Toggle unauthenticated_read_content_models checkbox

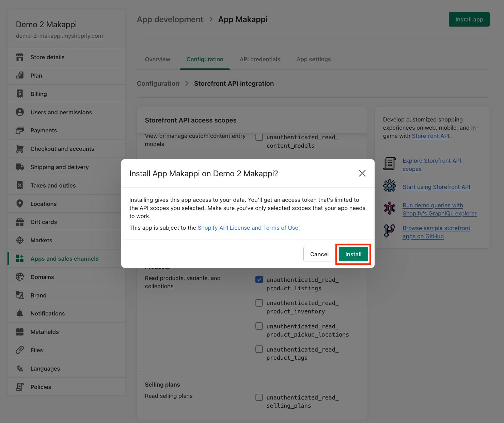(x=259, y=137)
